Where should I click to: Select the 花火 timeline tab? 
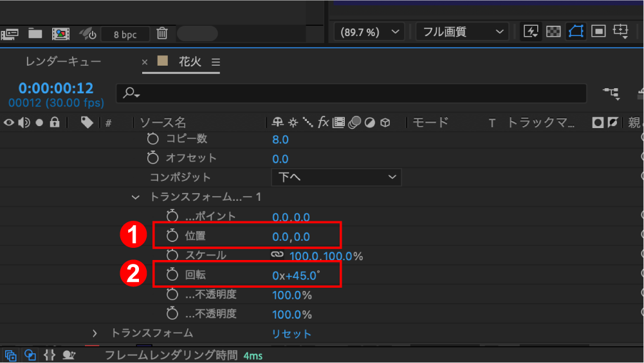click(x=190, y=62)
